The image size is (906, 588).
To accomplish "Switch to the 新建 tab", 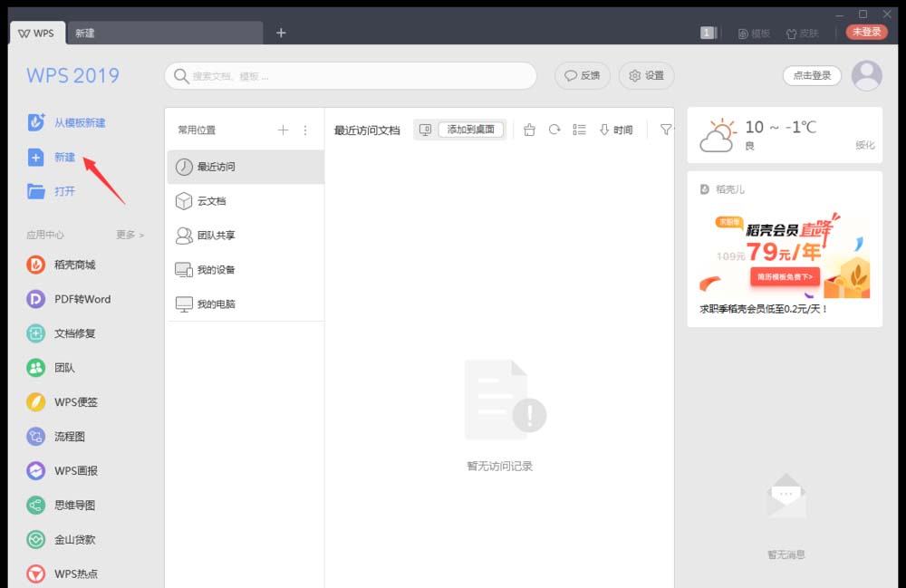I will coord(165,34).
